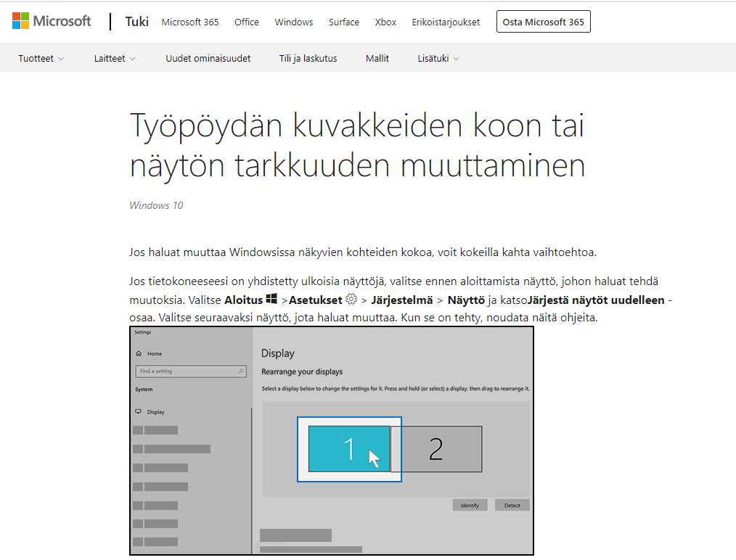Select display 2 in the rearrange image
This screenshot has width=736, height=560.
click(436, 449)
